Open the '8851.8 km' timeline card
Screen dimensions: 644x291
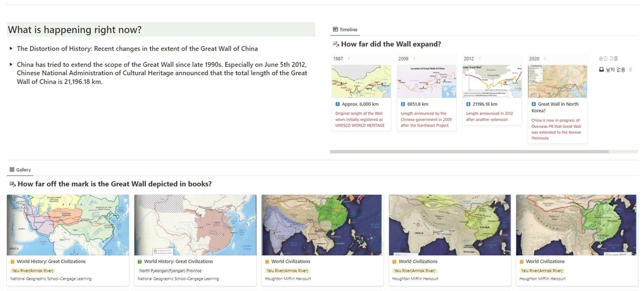pos(418,104)
